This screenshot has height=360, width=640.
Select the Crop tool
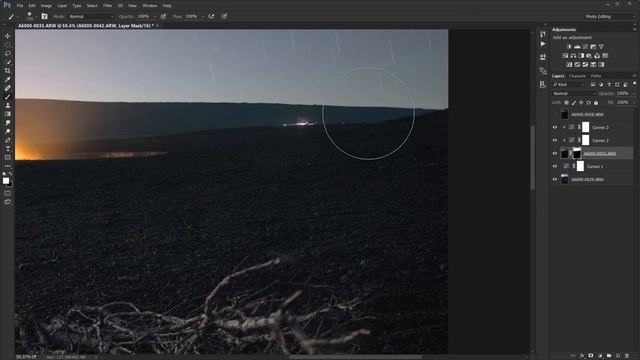click(x=7, y=71)
